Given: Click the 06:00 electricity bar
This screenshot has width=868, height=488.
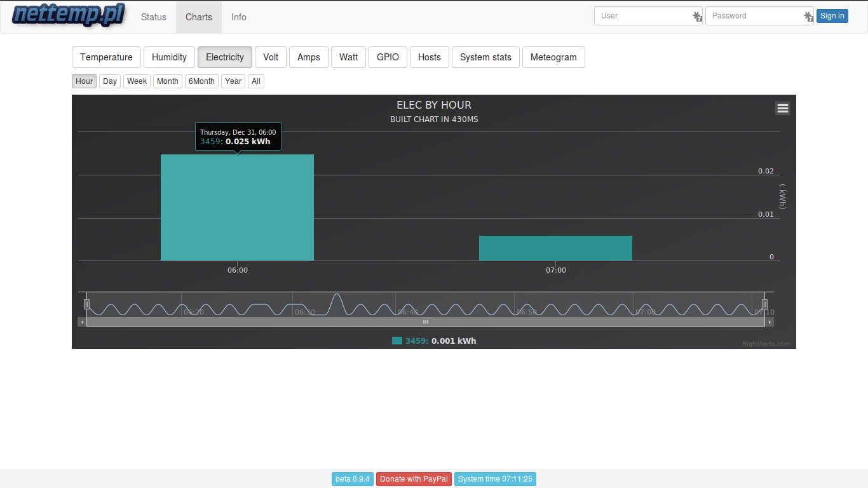Looking at the screenshot, I should 237,207.
